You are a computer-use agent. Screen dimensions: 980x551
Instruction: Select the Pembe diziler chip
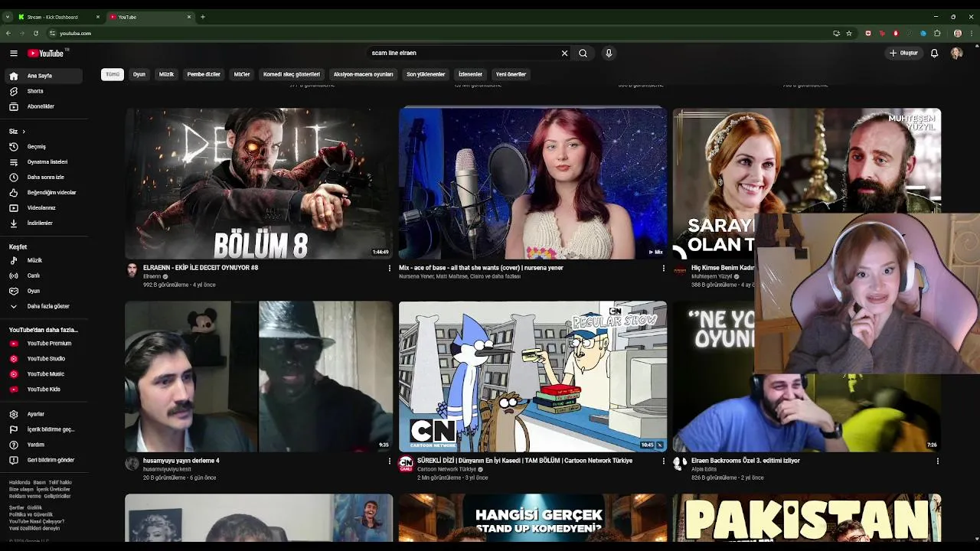(204, 74)
